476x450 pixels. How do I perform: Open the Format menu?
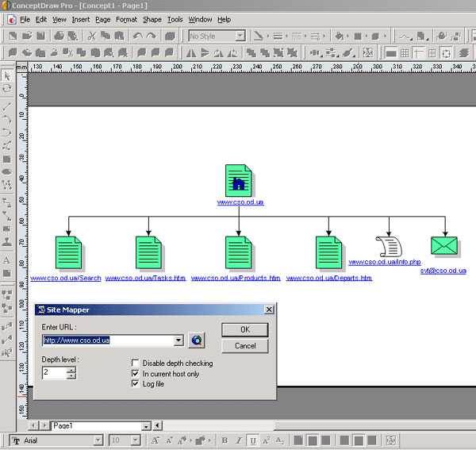pyautogui.click(x=126, y=20)
